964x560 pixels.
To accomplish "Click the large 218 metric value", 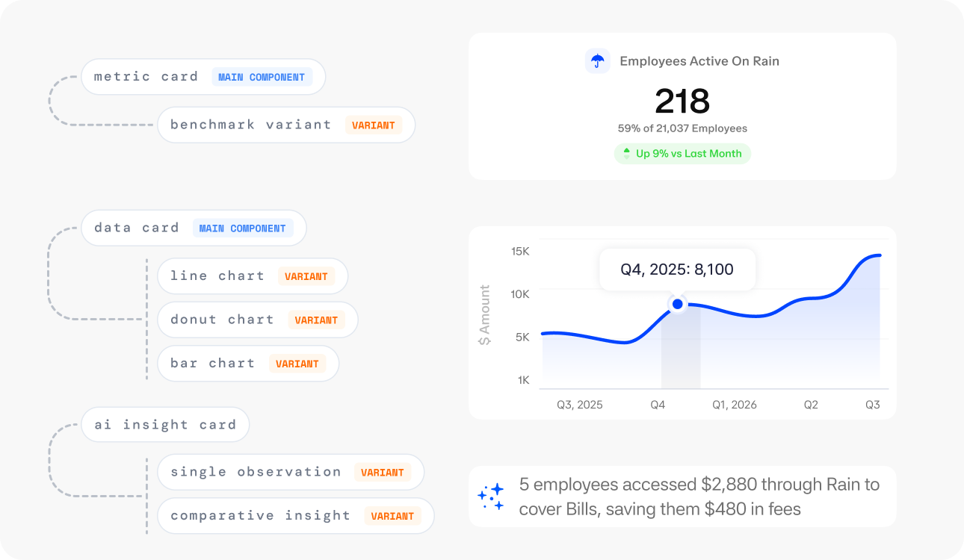I will coord(682,102).
